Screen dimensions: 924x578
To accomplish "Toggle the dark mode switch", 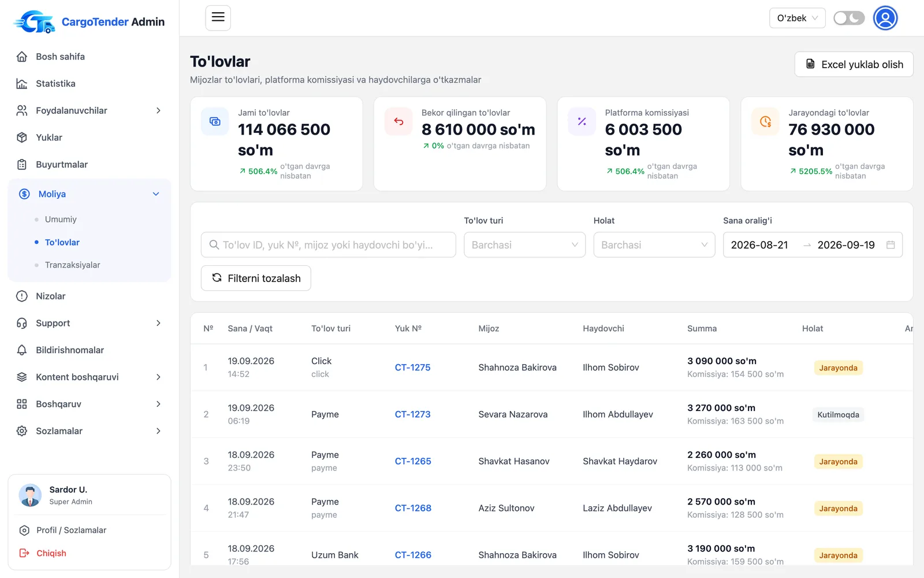I will 848,18.
